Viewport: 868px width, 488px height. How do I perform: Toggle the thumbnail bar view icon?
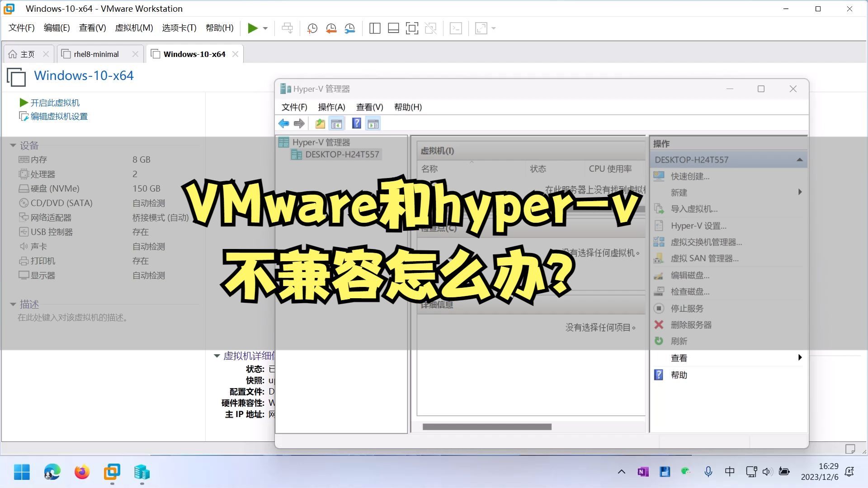point(393,28)
